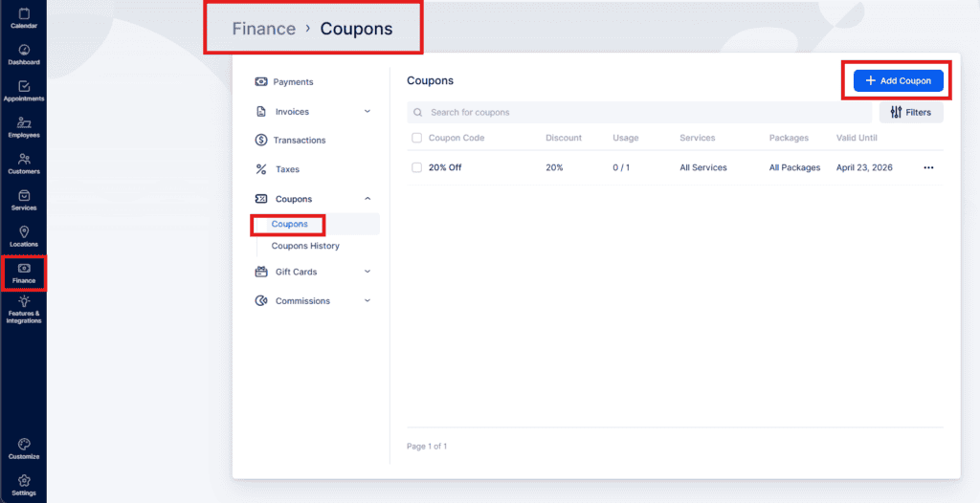Click the 0 / 1 usage value
This screenshot has width=980, height=503.
621,167
